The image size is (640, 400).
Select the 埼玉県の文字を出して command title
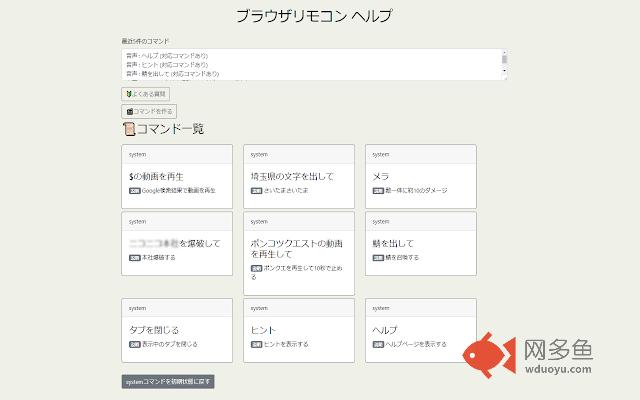pyautogui.click(x=292, y=177)
